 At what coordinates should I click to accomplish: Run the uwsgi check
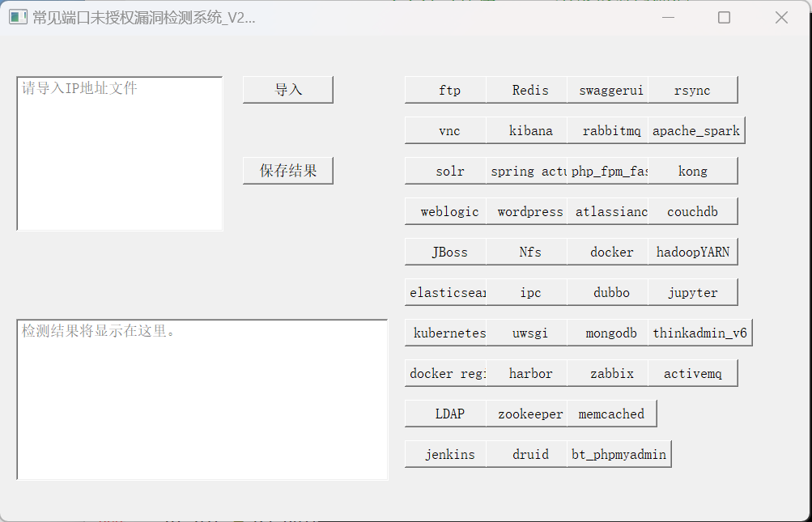527,332
